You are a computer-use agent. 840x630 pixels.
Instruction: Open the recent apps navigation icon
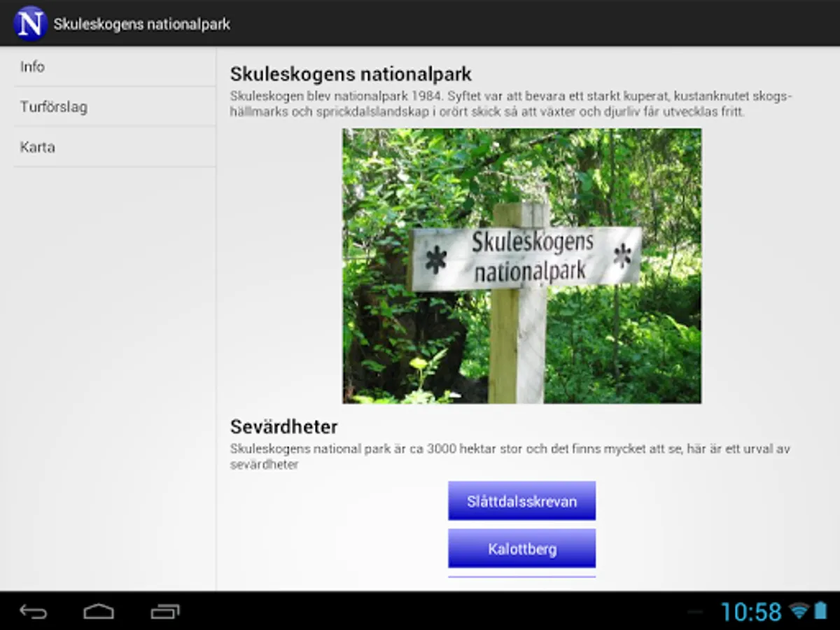(x=165, y=612)
